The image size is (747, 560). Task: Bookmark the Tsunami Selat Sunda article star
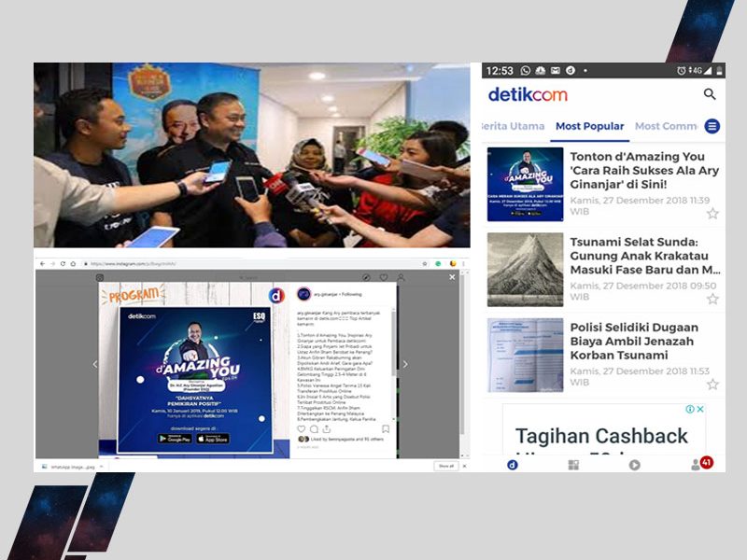[712, 299]
